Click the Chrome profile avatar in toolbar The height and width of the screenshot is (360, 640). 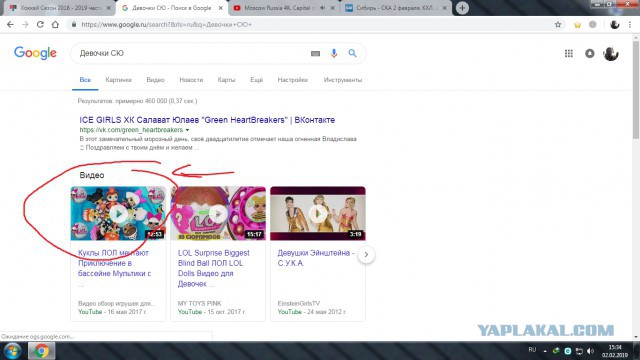pyautogui.click(x=614, y=25)
